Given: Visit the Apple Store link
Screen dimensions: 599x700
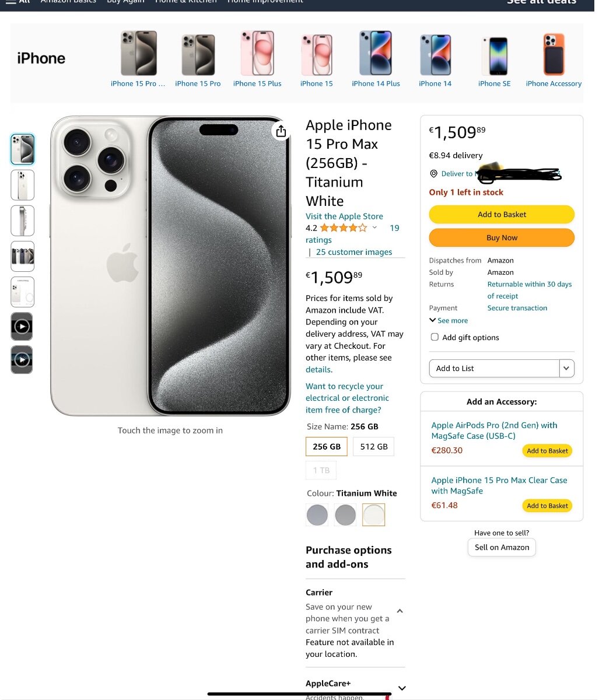Looking at the screenshot, I should (344, 216).
